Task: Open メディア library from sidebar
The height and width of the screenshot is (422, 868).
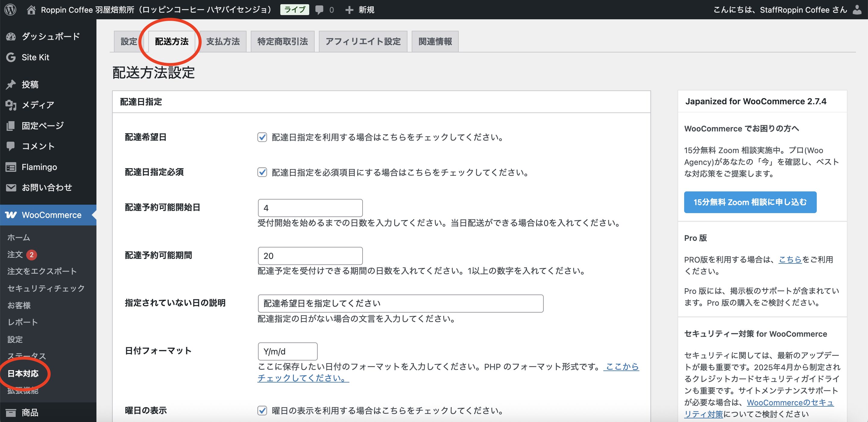Action: click(38, 105)
